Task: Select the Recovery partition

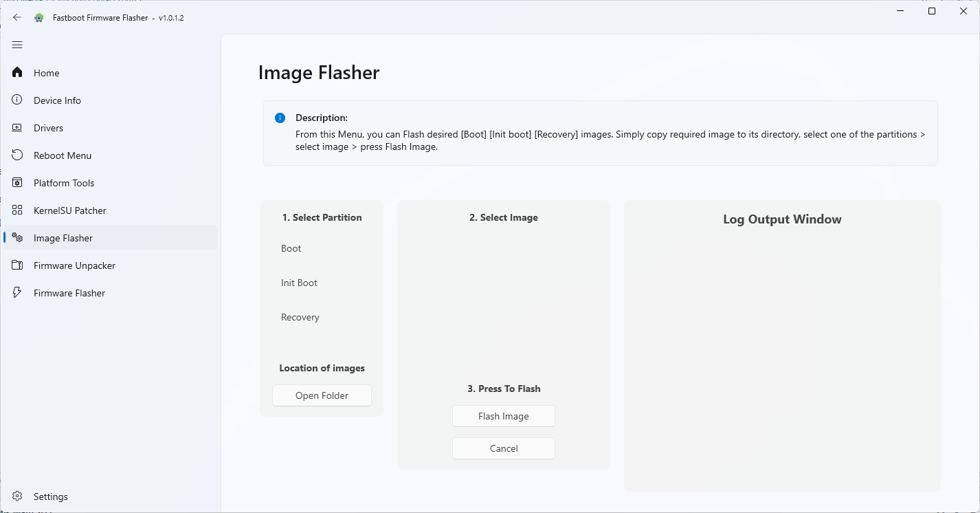Action: click(x=300, y=317)
